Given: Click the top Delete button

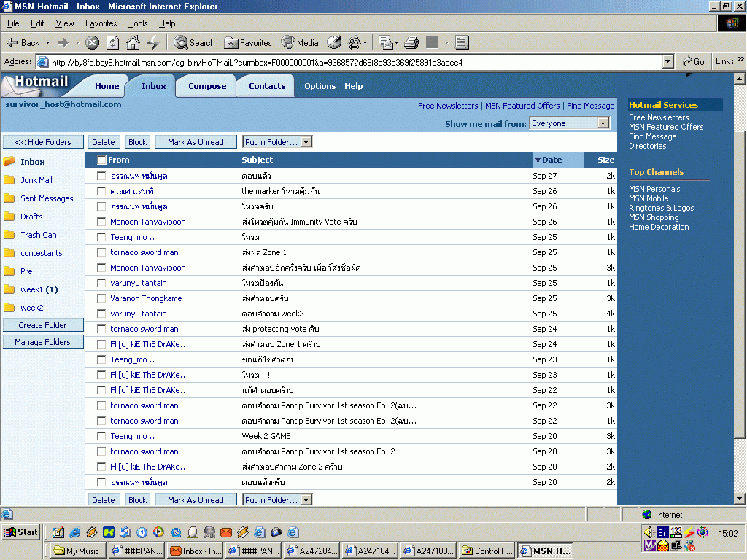Looking at the screenshot, I should pos(104,142).
